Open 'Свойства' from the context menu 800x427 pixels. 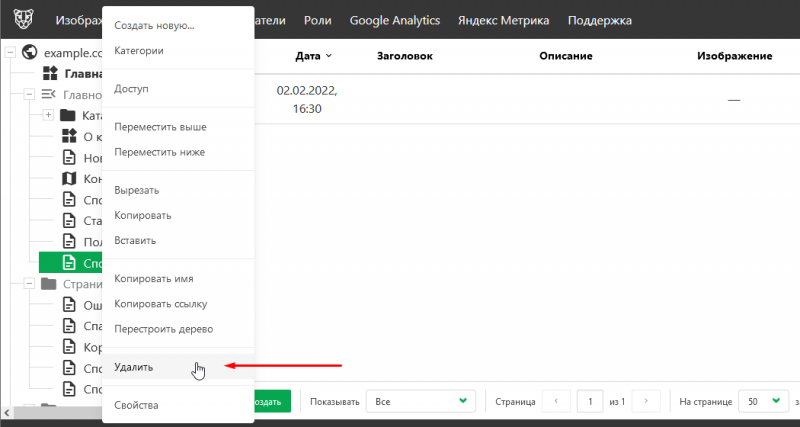(x=137, y=405)
